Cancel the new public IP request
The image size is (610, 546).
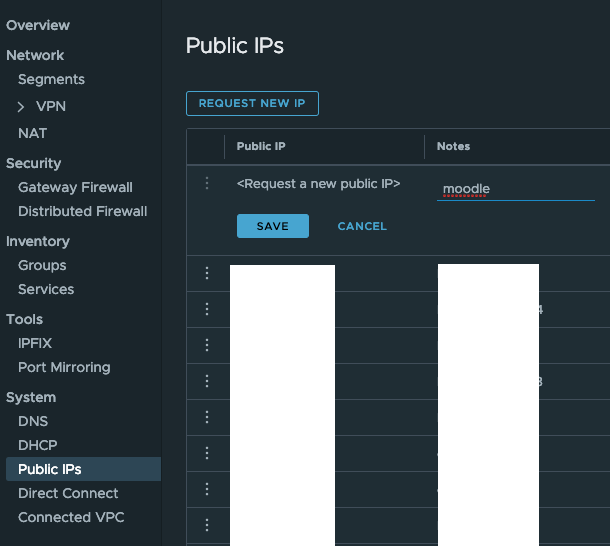tap(362, 226)
